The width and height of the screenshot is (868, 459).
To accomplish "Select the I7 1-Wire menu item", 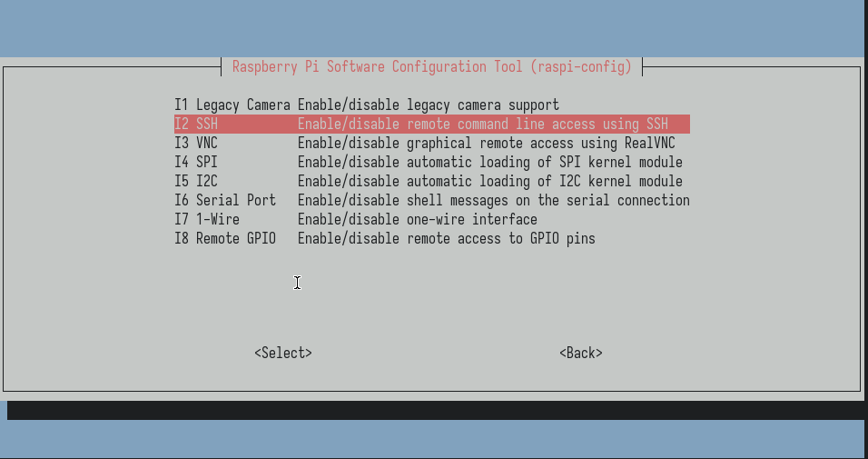I will [355, 220].
